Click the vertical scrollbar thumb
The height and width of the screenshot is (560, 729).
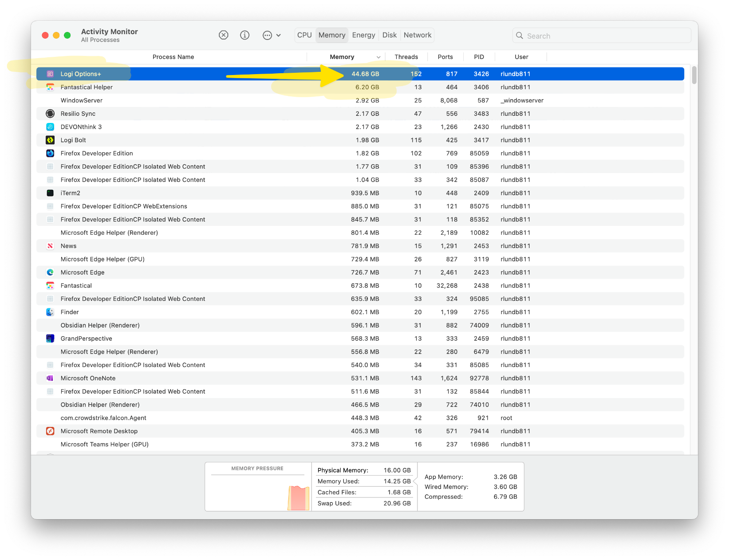coord(694,75)
